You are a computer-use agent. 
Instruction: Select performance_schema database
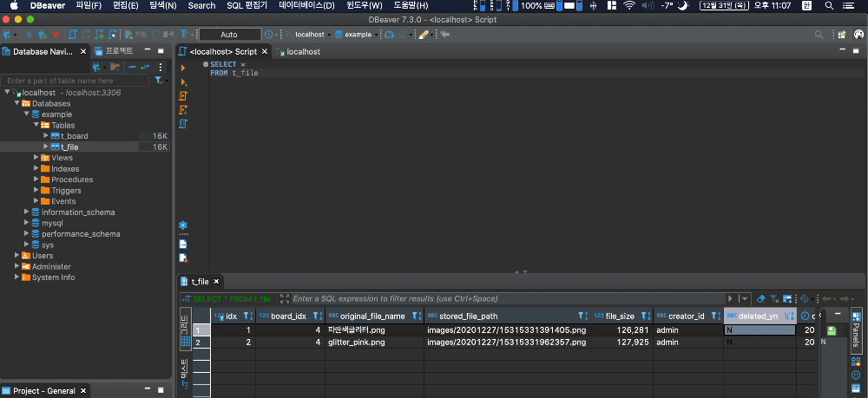[x=80, y=234]
